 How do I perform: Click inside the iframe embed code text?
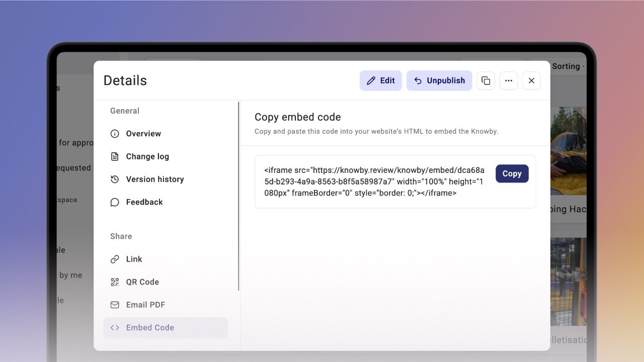coord(374,182)
